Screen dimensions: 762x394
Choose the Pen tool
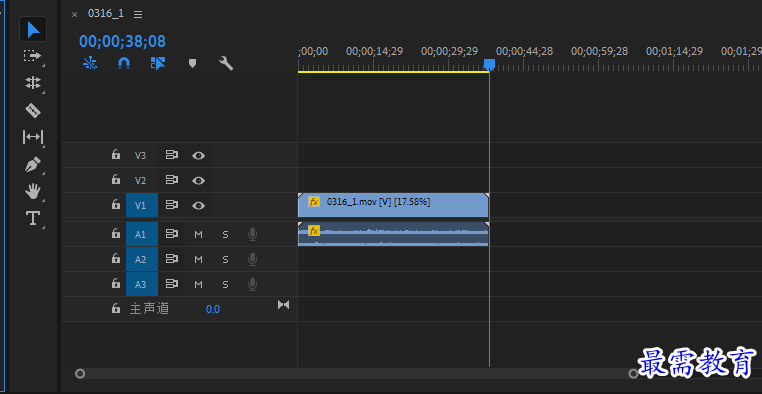point(33,165)
